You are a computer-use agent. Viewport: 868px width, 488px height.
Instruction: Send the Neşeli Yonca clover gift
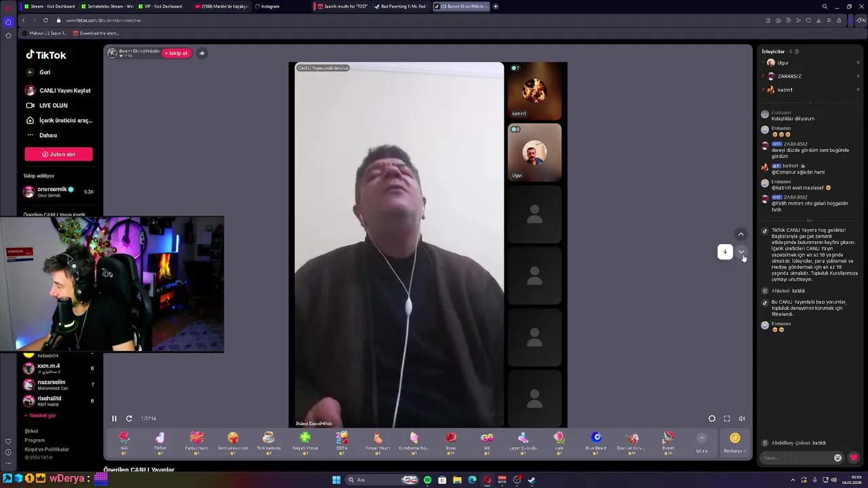[x=305, y=442]
